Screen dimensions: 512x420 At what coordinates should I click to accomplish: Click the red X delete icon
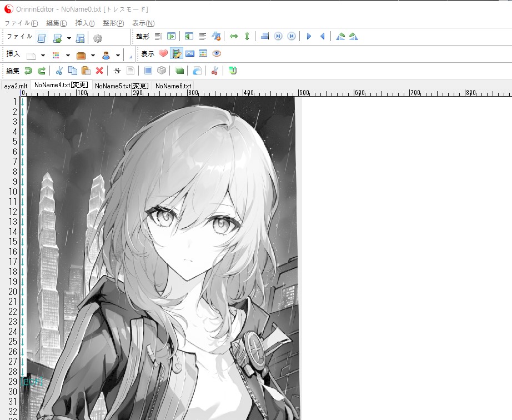pos(99,71)
